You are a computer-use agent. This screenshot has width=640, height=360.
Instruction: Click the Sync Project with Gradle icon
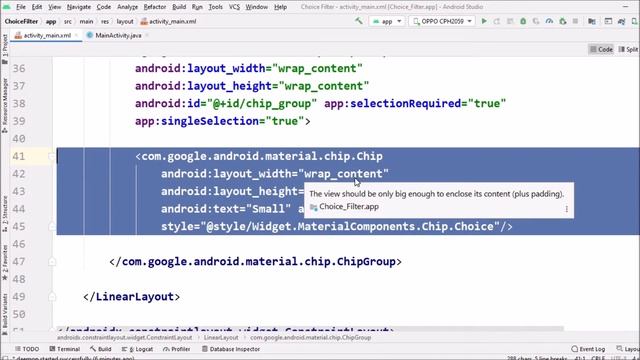[x=622, y=21]
